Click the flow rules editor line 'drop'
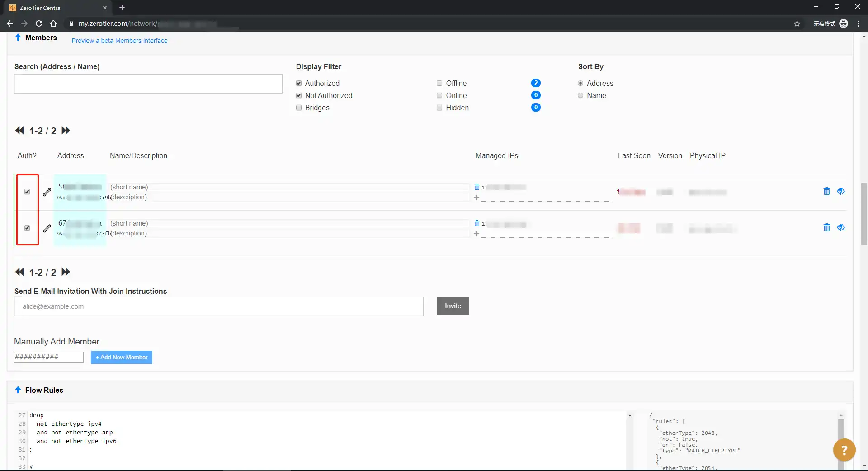 point(37,415)
